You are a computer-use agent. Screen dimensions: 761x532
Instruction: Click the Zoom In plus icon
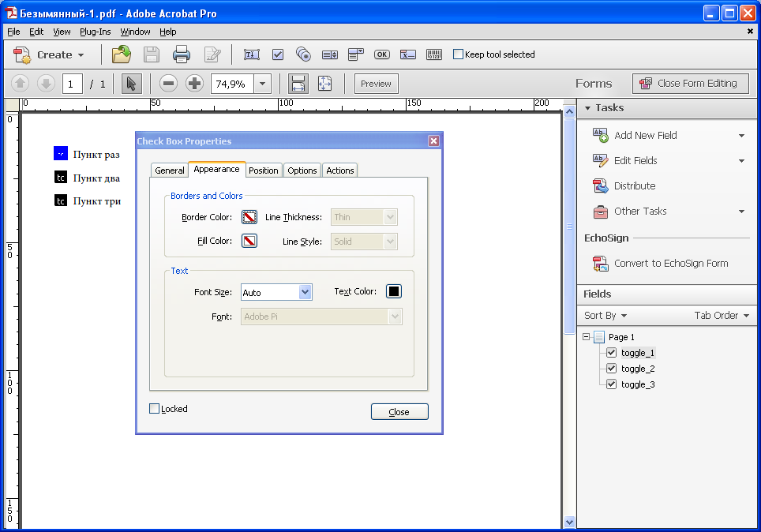pos(194,84)
